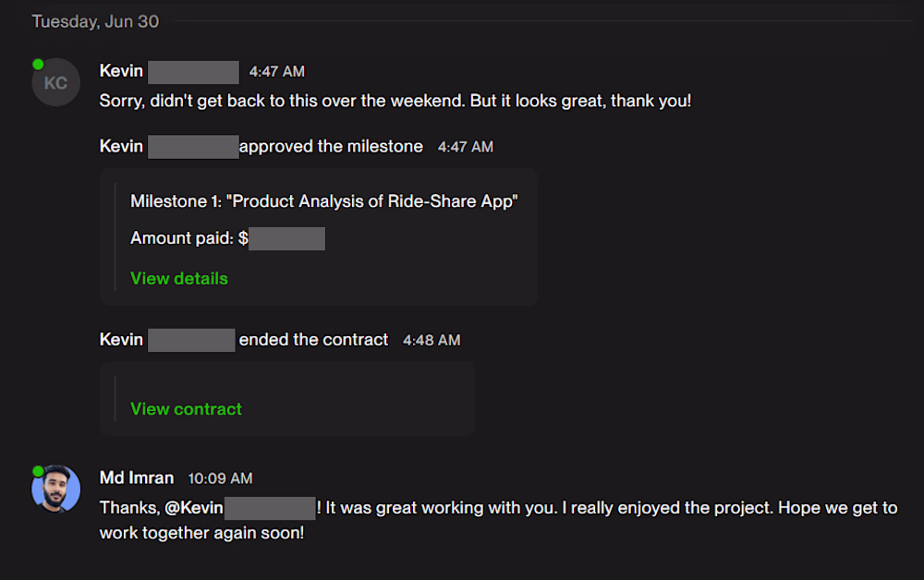Click Kevin's name on first message

[121, 71]
